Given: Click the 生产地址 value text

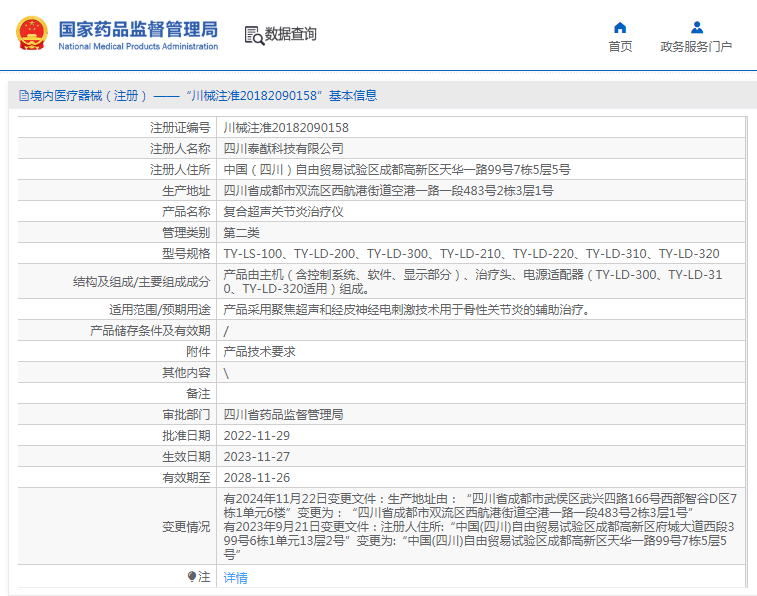Looking at the screenshot, I should [x=388, y=191].
